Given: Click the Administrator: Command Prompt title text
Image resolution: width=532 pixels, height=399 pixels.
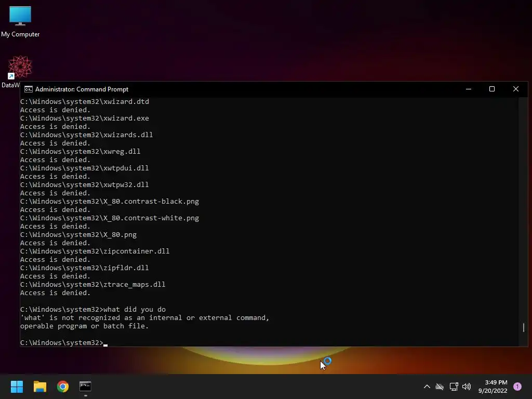Looking at the screenshot, I should 82,89.
